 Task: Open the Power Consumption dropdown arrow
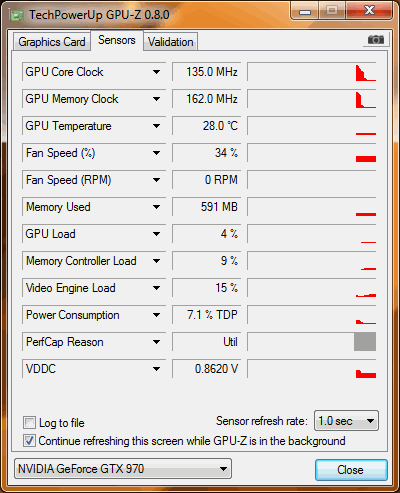pos(156,315)
